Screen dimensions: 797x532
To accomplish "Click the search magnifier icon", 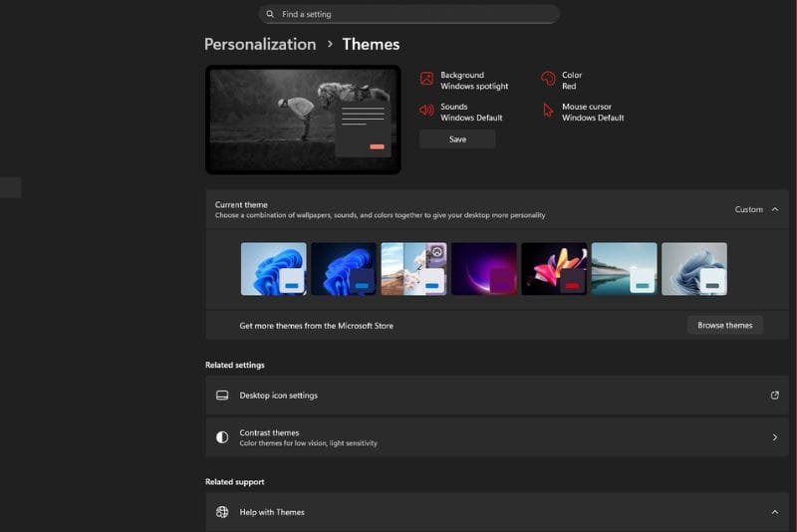I will click(x=270, y=15).
